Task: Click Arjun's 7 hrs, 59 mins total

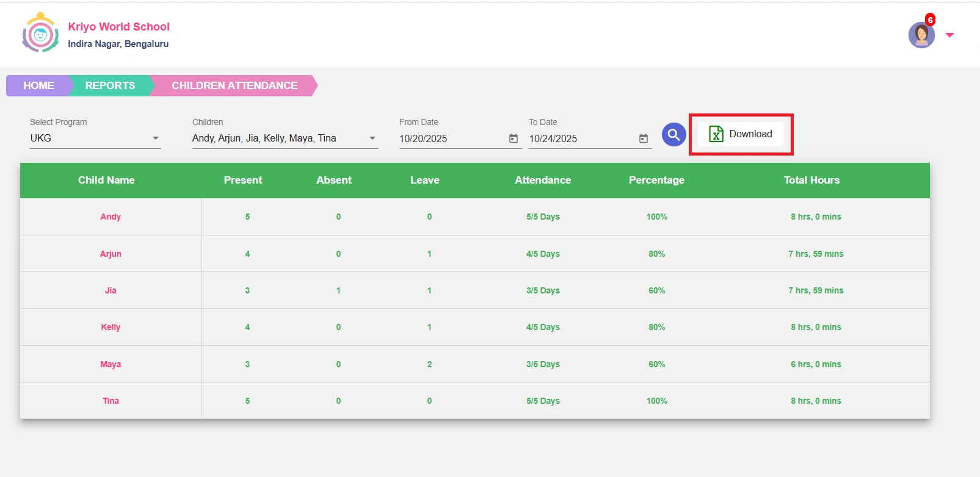Action: click(x=816, y=254)
